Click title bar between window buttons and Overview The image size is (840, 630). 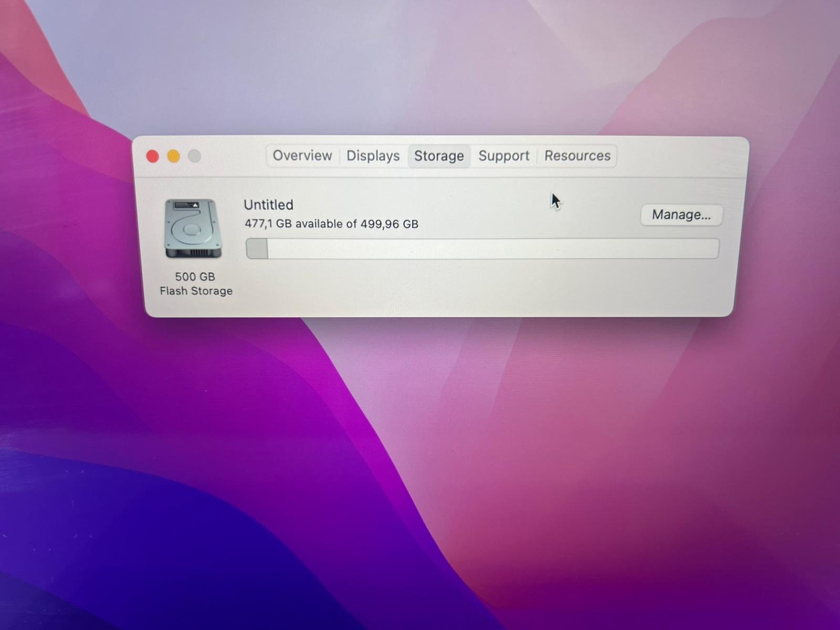point(234,156)
